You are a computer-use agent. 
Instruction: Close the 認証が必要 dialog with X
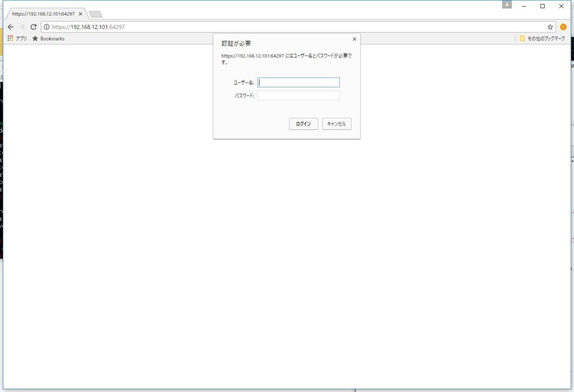354,39
